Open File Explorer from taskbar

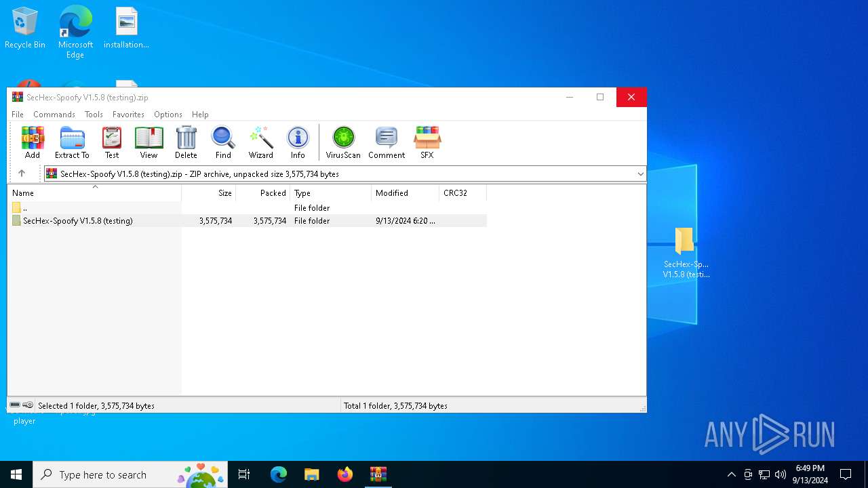point(312,474)
